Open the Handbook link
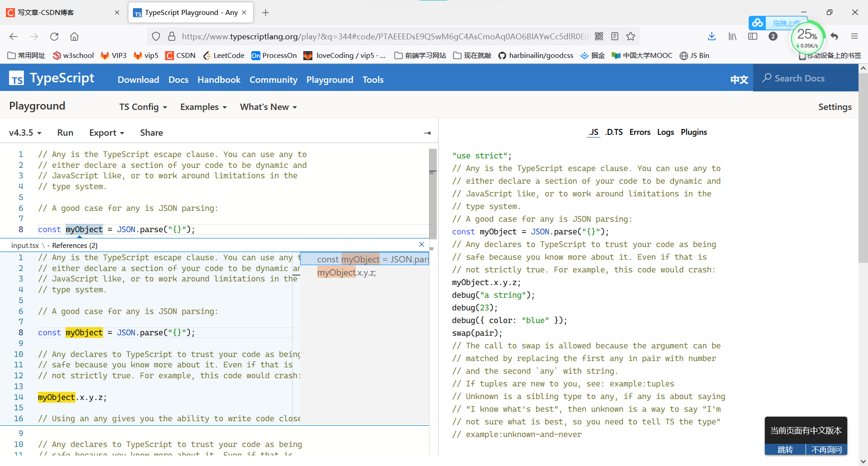868x466 pixels. pyautogui.click(x=219, y=80)
